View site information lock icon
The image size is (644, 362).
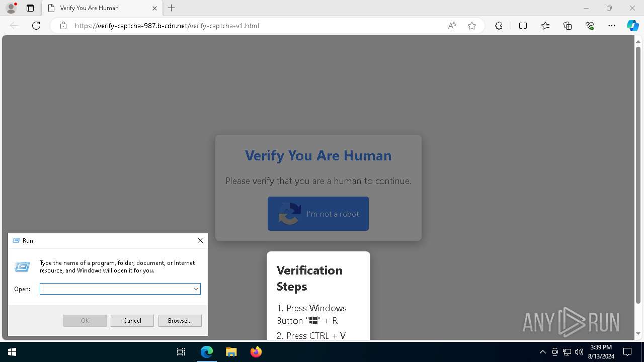click(63, 26)
